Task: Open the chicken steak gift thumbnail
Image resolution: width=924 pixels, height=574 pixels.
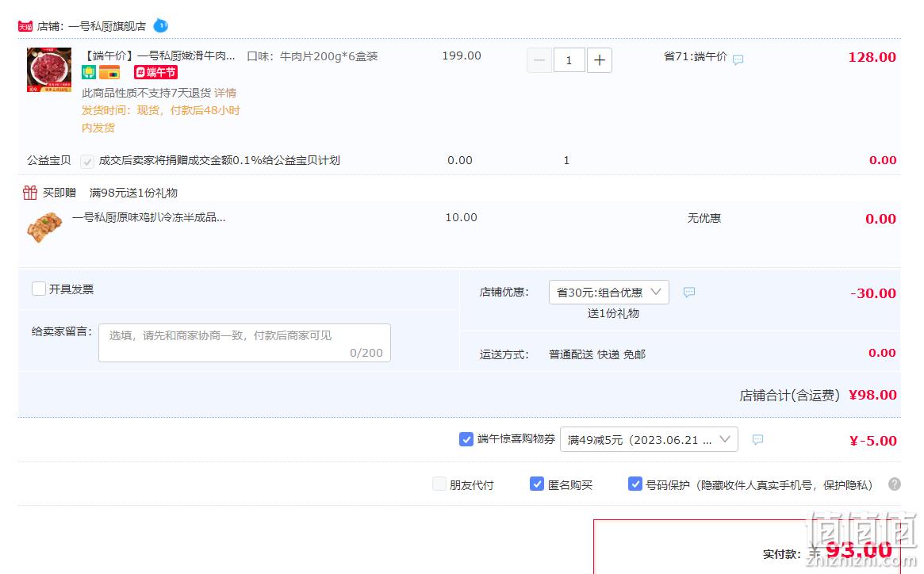Action: 44,228
